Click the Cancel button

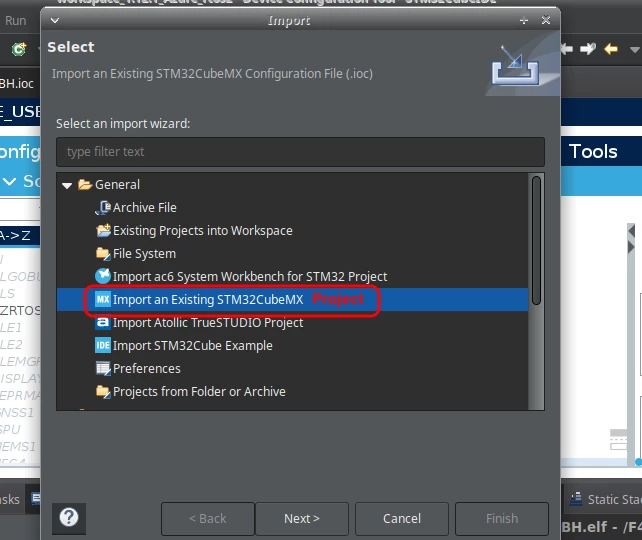pos(402,519)
